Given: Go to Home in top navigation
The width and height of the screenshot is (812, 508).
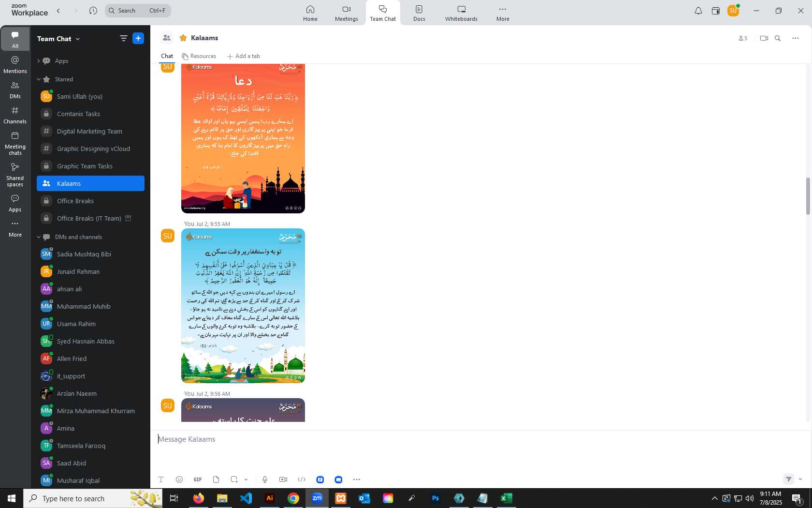Looking at the screenshot, I should (x=310, y=13).
